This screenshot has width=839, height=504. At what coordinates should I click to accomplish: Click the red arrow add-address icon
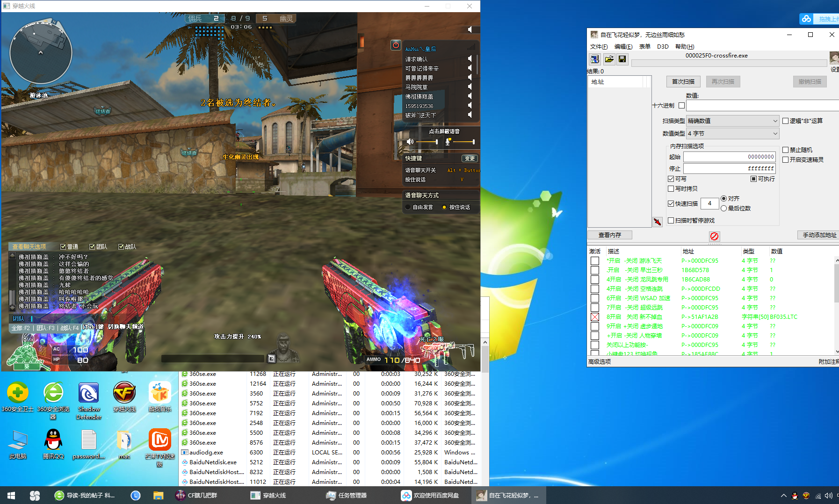coord(658,222)
